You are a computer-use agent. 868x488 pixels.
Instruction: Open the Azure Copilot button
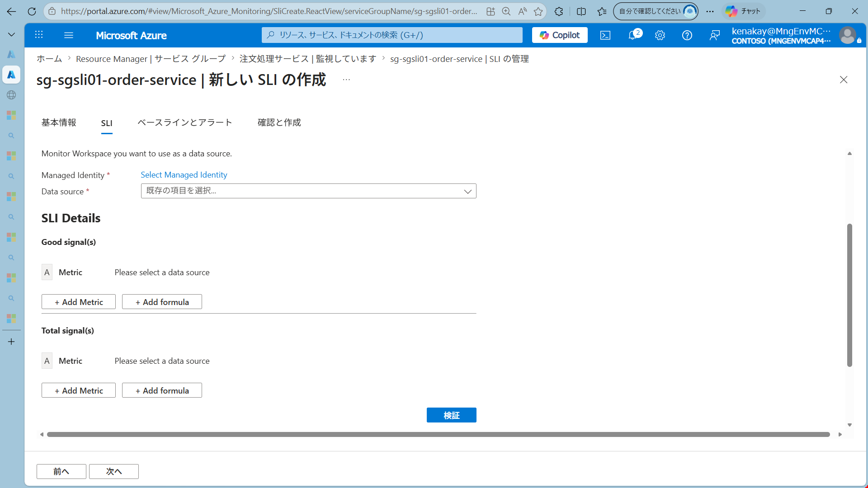[x=560, y=35]
